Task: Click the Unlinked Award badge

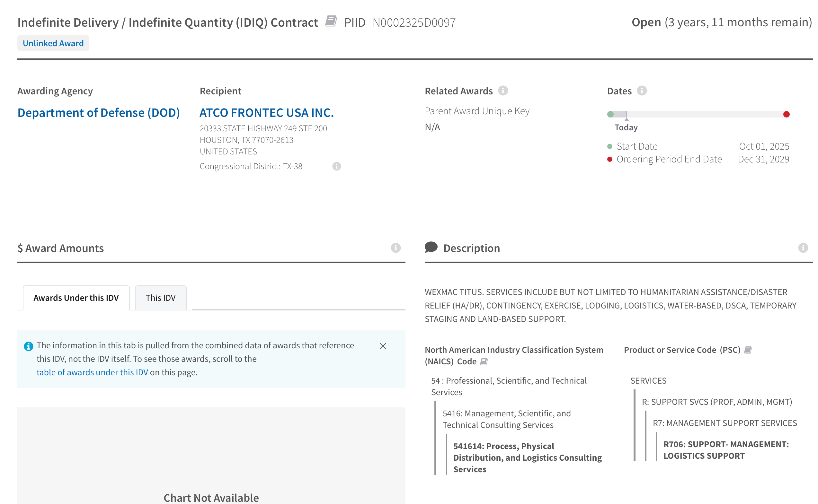Action: point(53,43)
